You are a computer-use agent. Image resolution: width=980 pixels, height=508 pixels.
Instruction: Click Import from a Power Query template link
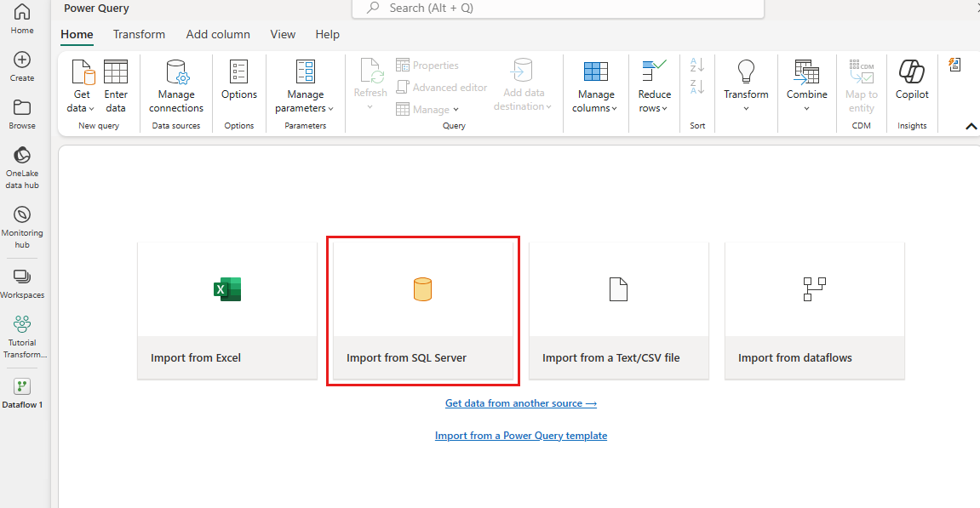tap(520, 436)
